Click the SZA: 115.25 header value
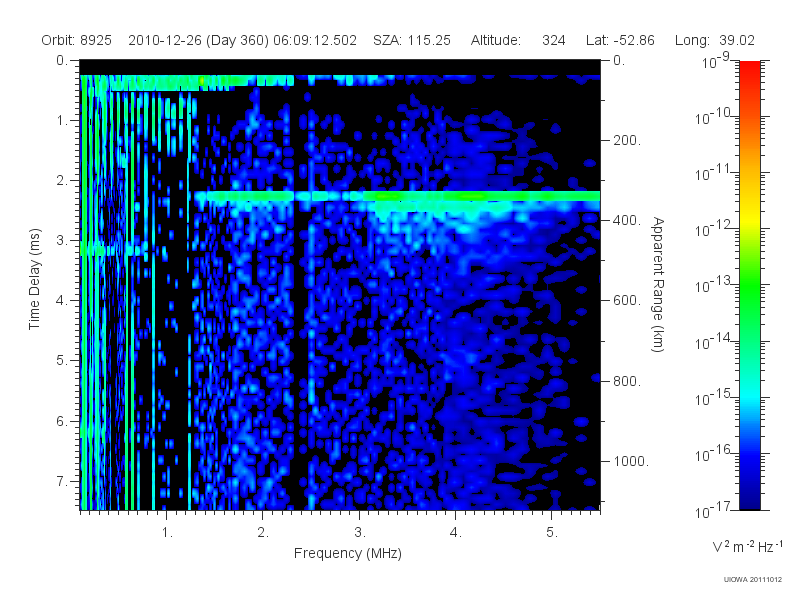 [412, 40]
